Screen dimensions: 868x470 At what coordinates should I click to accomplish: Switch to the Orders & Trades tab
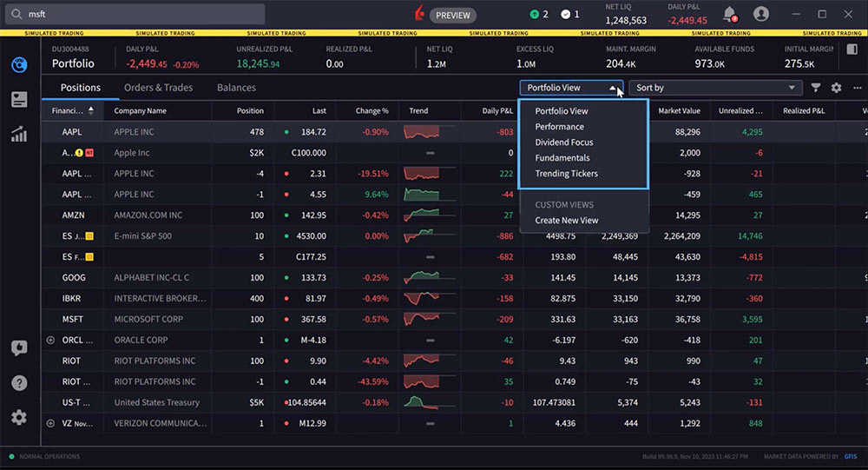158,88
